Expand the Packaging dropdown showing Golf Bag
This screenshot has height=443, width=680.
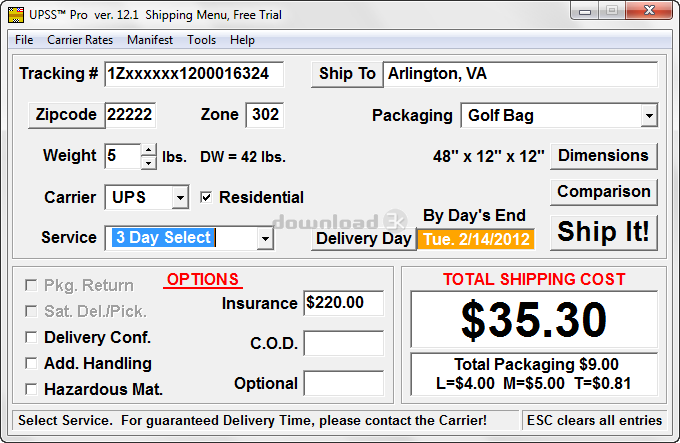(x=649, y=116)
